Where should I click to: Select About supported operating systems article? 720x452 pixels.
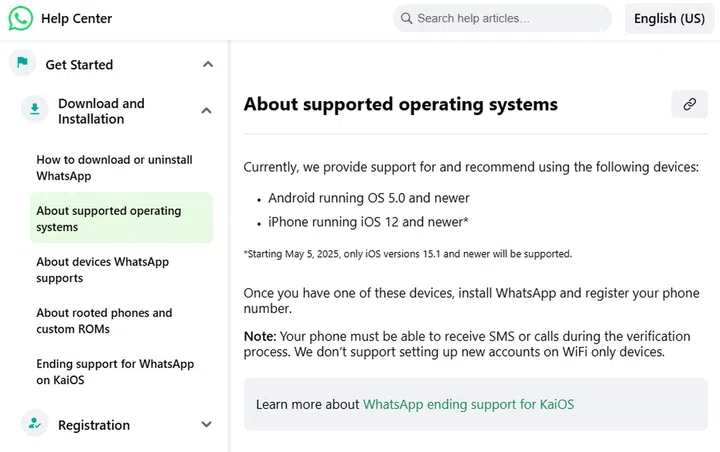coord(109,219)
